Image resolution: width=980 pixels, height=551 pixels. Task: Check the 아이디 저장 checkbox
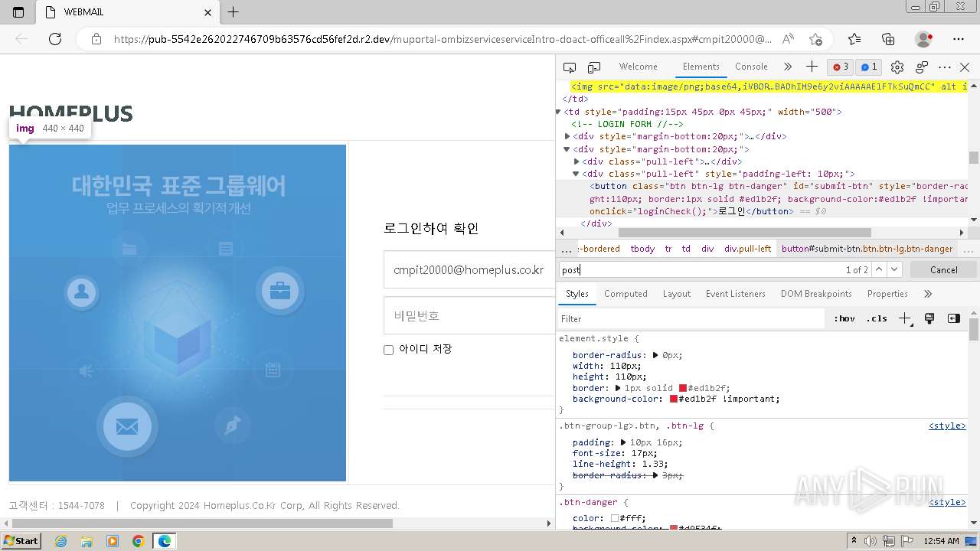pos(388,350)
